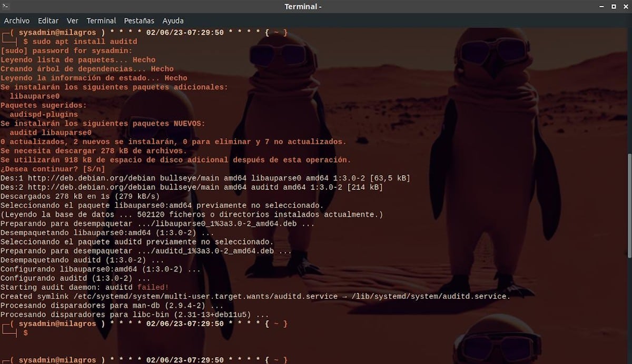
Task: Click 'Leyendo la información de estado... Hecho' line
Action: click(94, 78)
